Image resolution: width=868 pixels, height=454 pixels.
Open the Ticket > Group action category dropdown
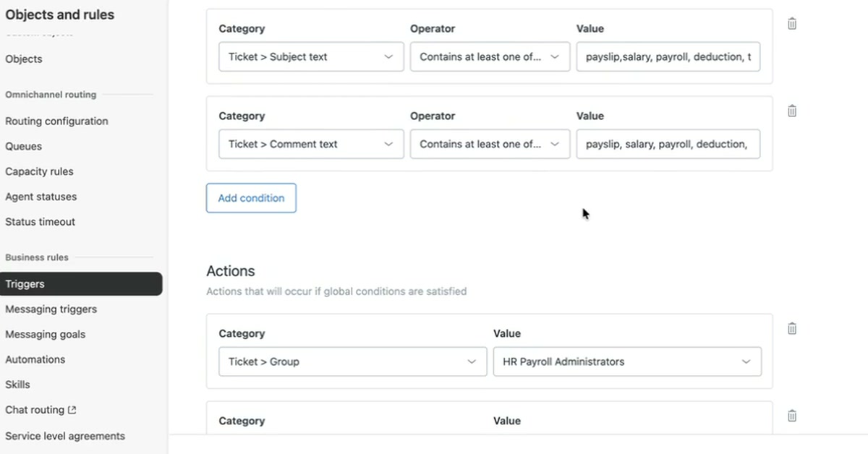coord(352,361)
